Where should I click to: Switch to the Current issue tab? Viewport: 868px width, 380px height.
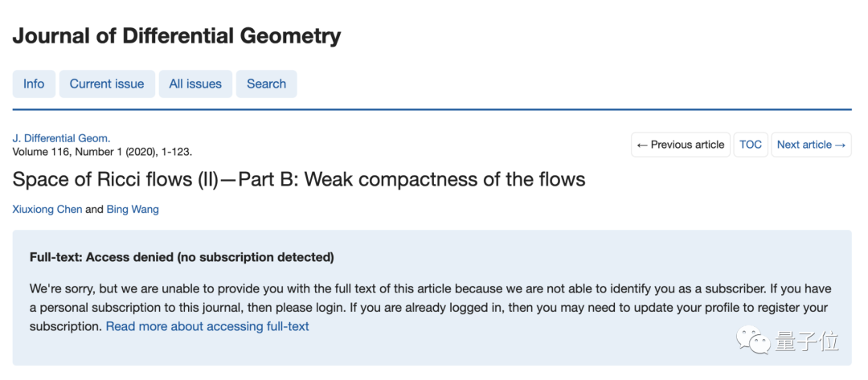(107, 84)
